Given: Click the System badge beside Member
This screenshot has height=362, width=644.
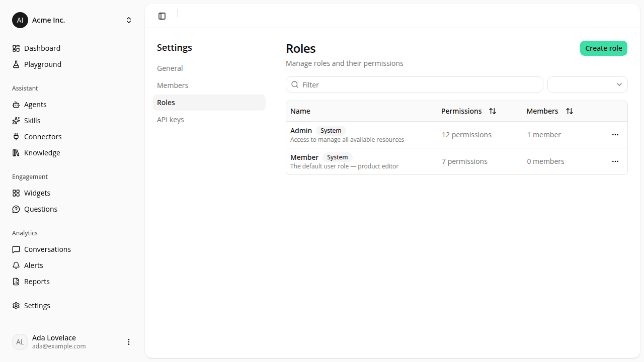Looking at the screenshot, I should coord(338,157).
